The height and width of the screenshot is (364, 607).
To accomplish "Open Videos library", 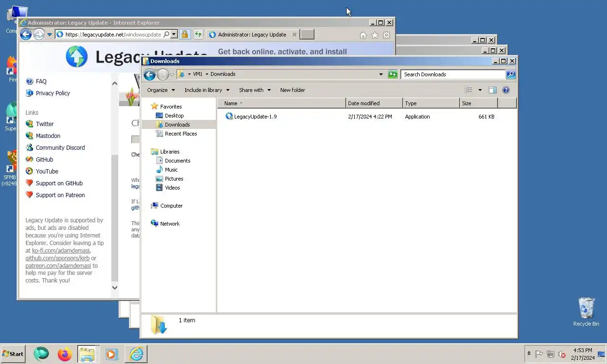I will 172,188.
